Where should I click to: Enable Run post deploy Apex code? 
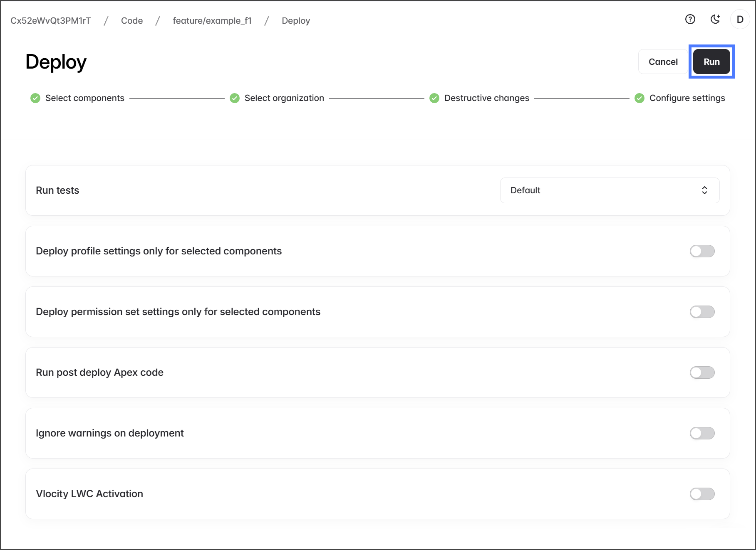(x=702, y=372)
